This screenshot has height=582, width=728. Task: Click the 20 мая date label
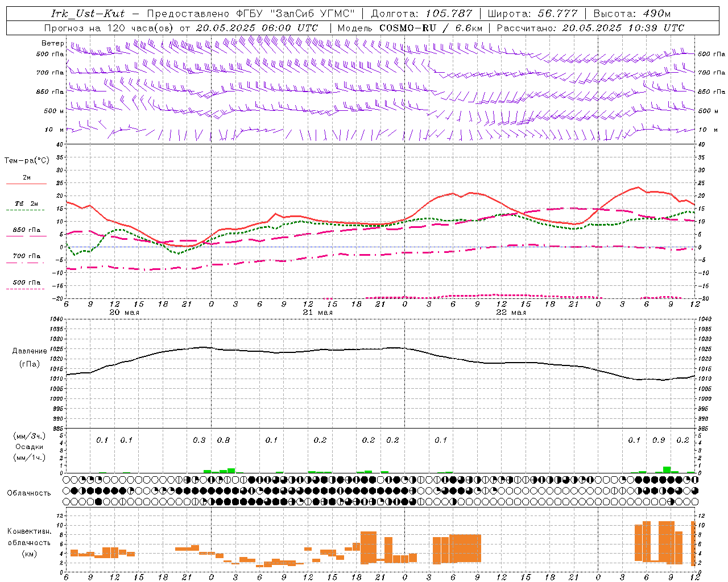click(x=124, y=312)
